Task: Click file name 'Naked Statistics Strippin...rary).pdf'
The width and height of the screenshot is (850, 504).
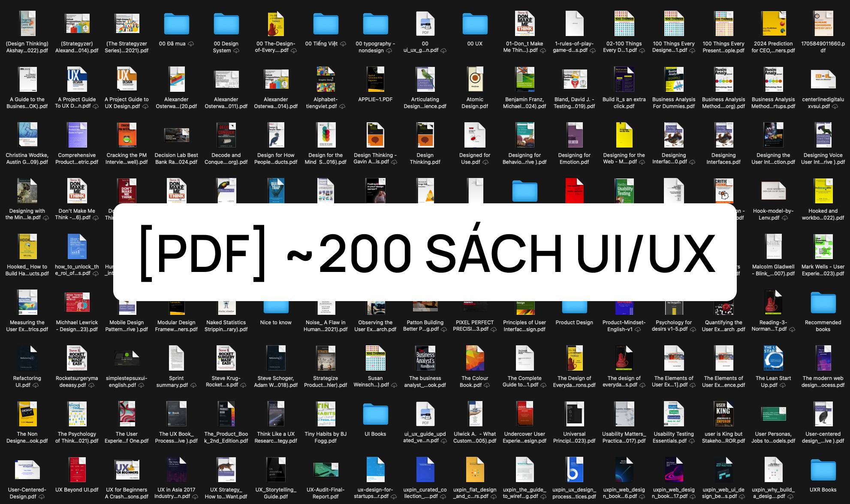Action: pos(226,326)
